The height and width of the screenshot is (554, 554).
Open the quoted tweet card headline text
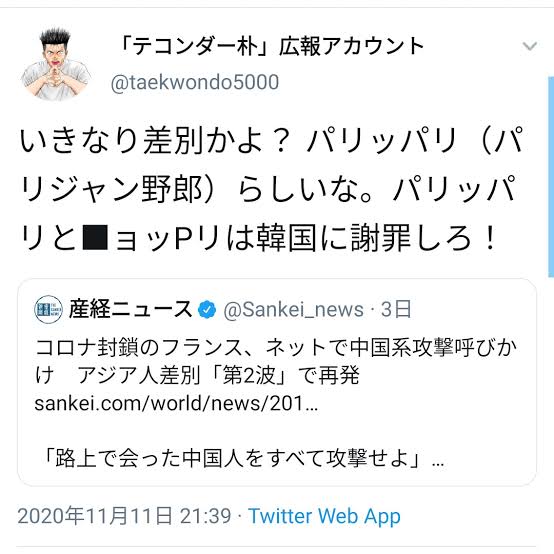[x=276, y=361]
